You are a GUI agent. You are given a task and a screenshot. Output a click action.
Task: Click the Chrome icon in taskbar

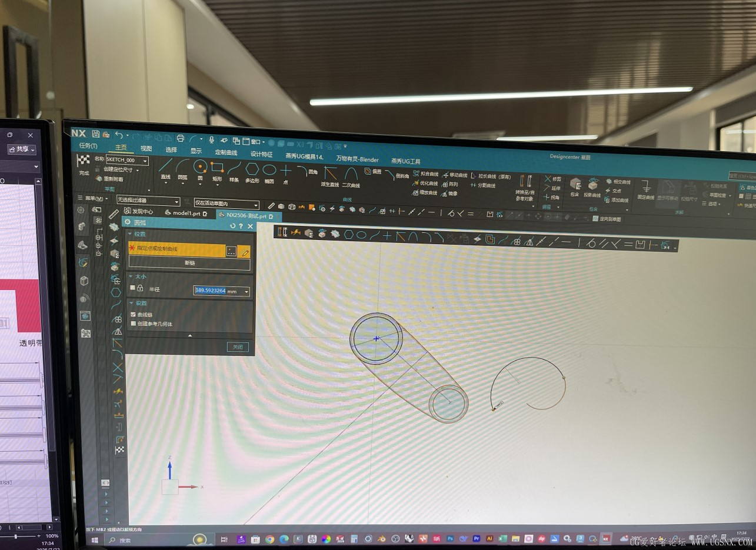click(x=269, y=539)
